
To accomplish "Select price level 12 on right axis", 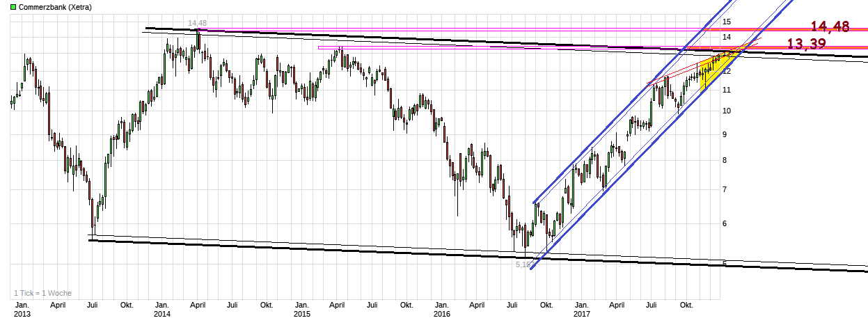I will pyautogui.click(x=726, y=70).
